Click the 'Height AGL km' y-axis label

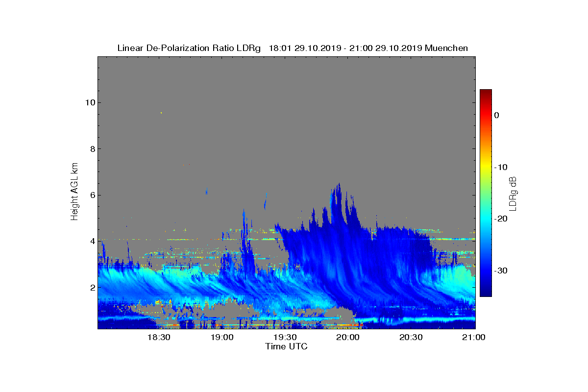[74, 192]
